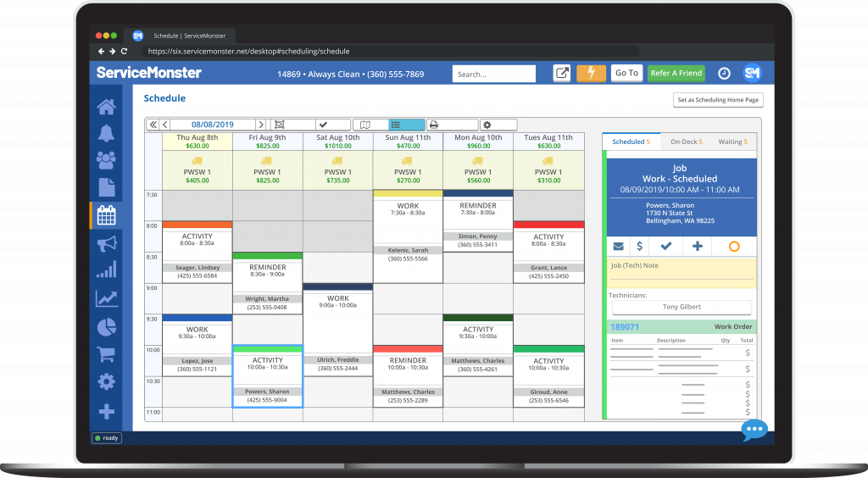Open Seager, Lindsey activity appointment
The height and width of the screenshot is (478, 868).
197,253
